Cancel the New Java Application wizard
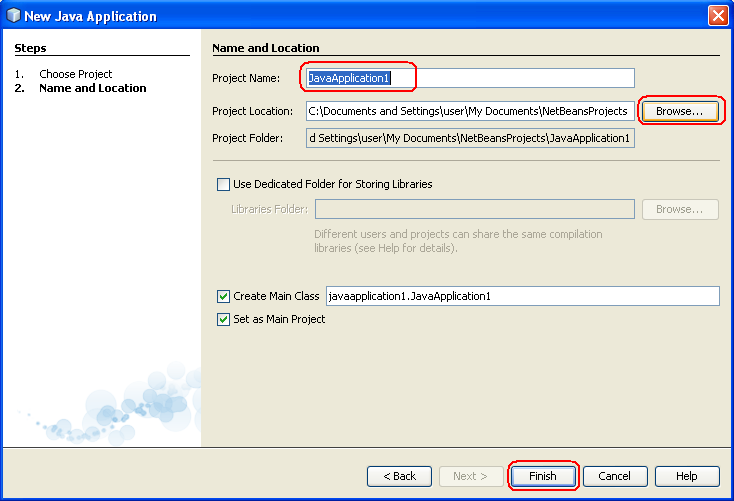 615,476
